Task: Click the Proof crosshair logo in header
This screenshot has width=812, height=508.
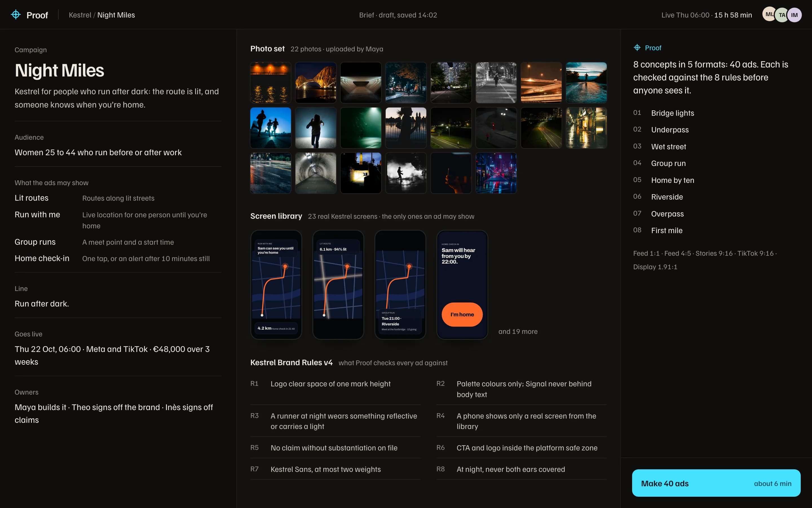Action: pyautogui.click(x=16, y=14)
